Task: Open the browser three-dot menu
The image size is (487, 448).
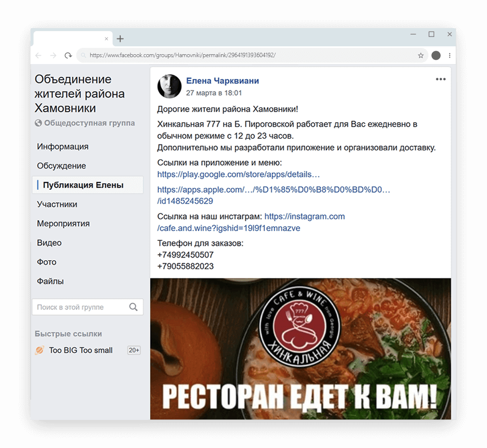Action: [450, 55]
